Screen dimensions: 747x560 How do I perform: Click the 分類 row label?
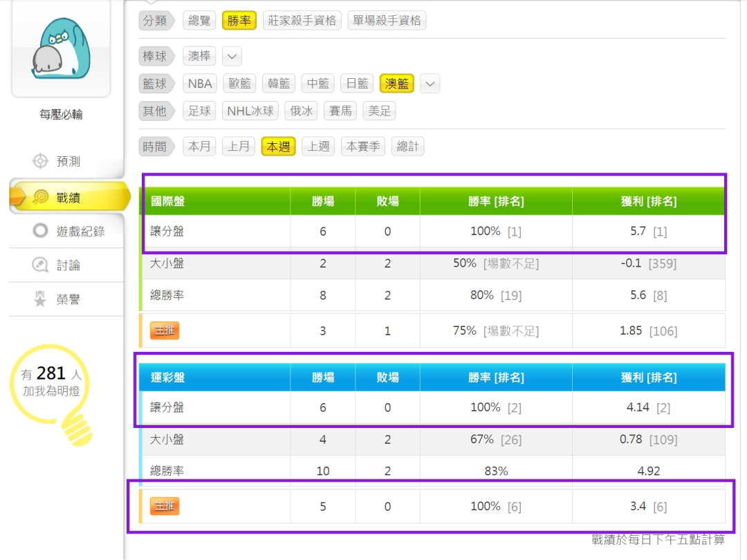tap(156, 21)
